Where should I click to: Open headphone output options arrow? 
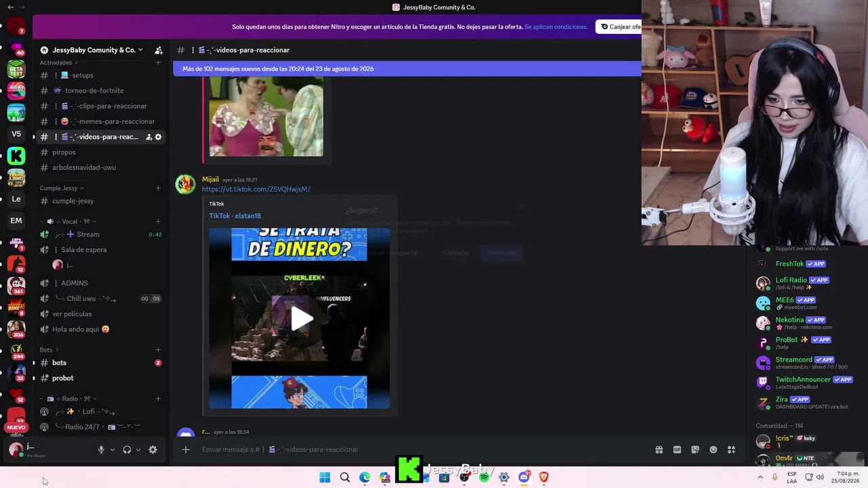click(138, 449)
